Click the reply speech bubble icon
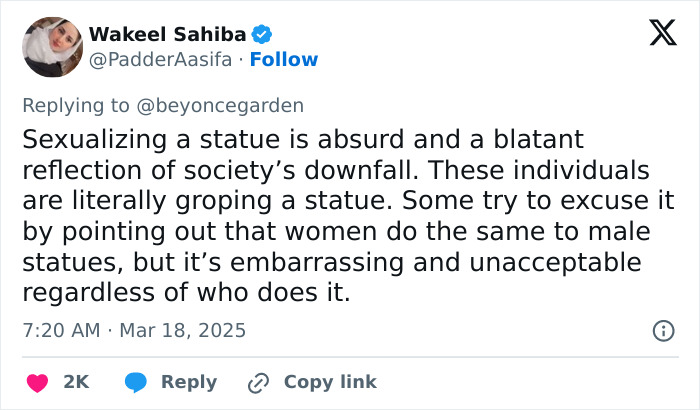The height and width of the screenshot is (410, 700). point(138,382)
